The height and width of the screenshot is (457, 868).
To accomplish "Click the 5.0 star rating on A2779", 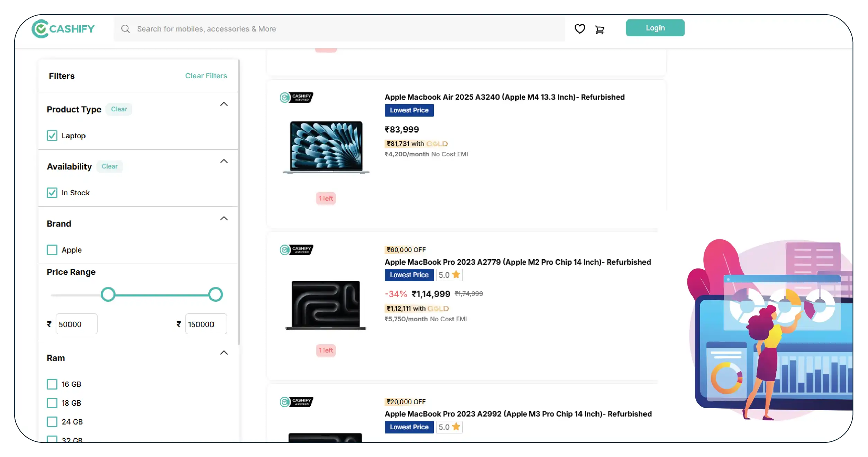I will point(449,275).
